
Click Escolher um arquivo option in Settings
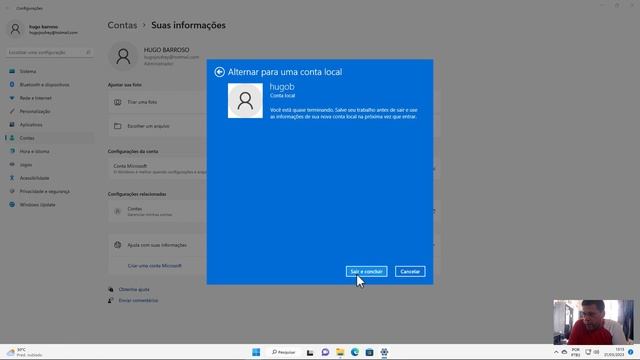pos(158,126)
